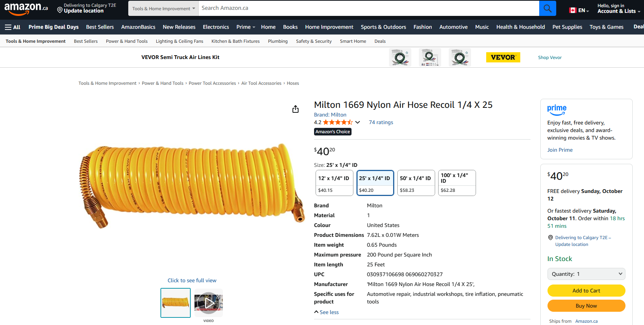Click the Amazon's Choice badge
Image resolution: width=644 pixels, height=325 pixels.
(x=333, y=132)
